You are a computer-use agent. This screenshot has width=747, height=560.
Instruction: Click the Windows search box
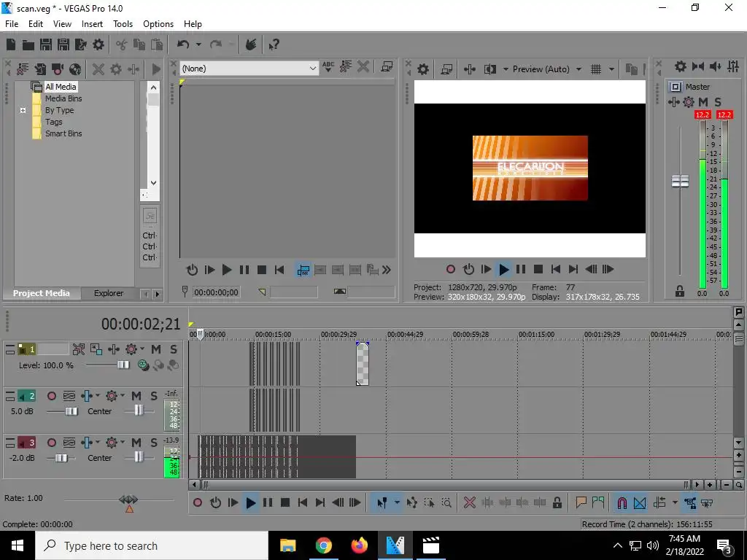pyautogui.click(x=152, y=545)
